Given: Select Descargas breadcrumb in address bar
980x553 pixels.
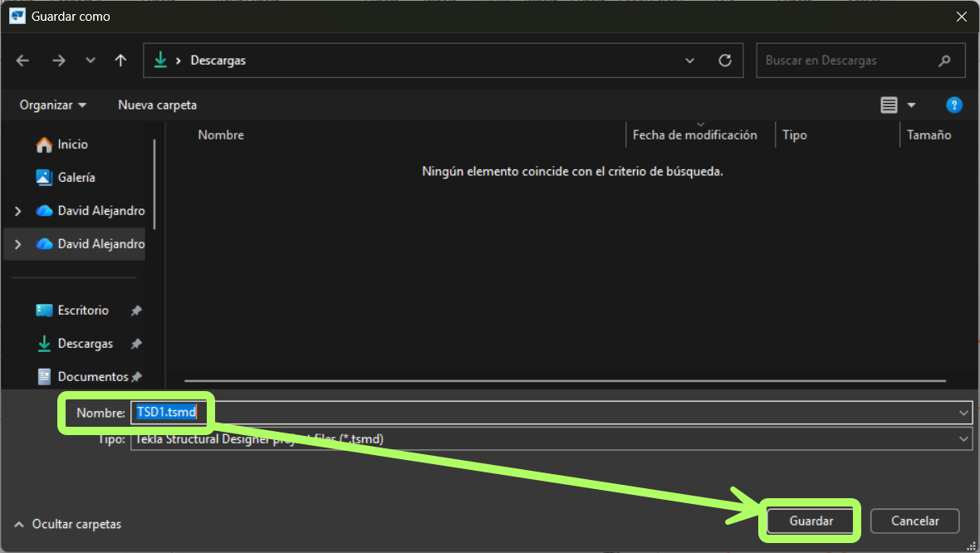Looking at the screenshot, I should tap(218, 61).
